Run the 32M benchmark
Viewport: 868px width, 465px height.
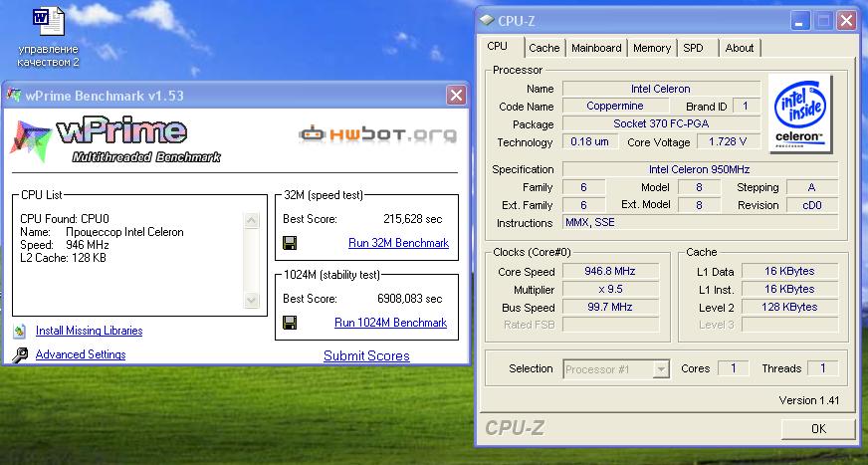tap(398, 243)
